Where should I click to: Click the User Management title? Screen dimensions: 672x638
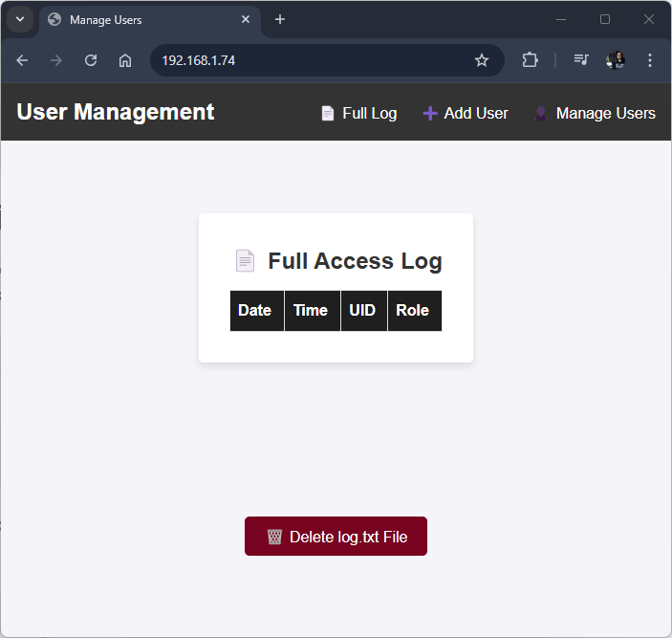click(116, 112)
